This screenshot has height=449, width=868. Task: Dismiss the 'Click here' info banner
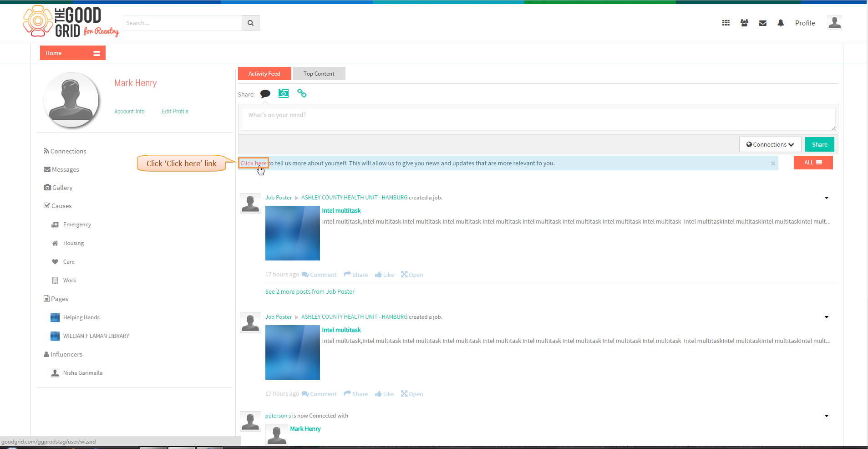[x=773, y=163]
